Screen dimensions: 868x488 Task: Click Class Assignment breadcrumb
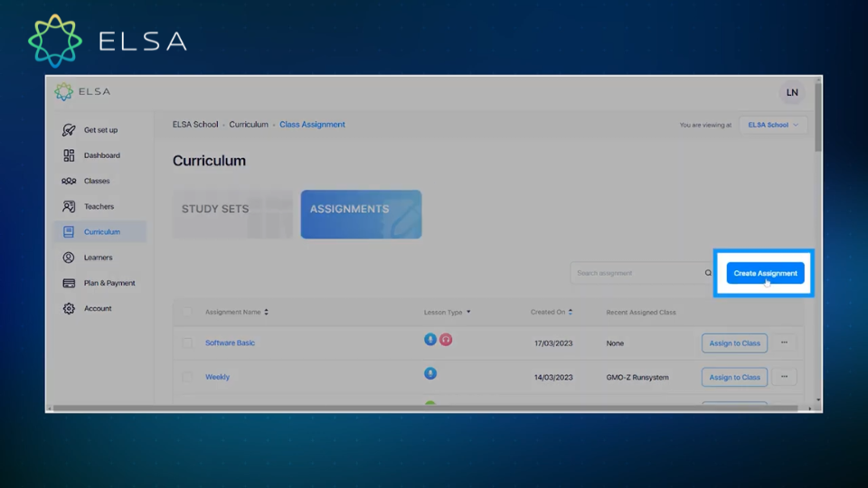point(312,125)
